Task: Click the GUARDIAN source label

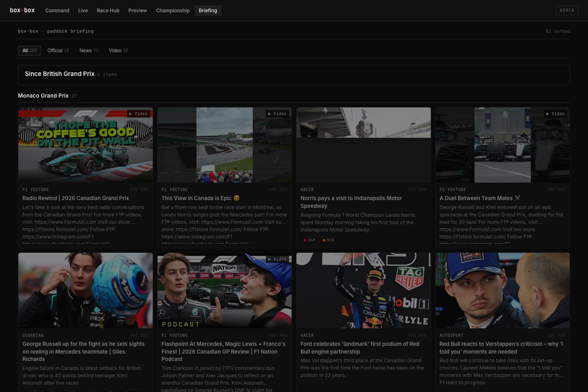Action: tap(33, 336)
